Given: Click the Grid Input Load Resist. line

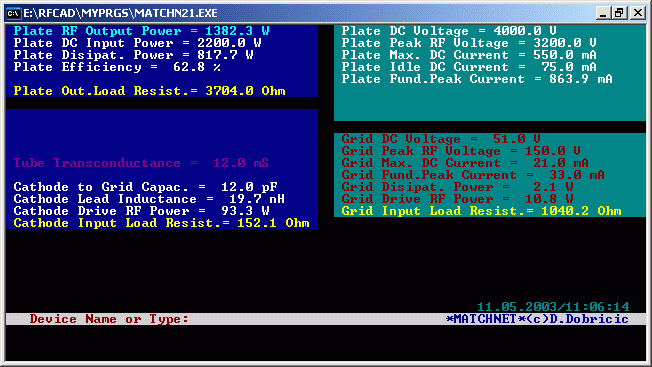Looking at the screenshot, I should click(482, 211).
